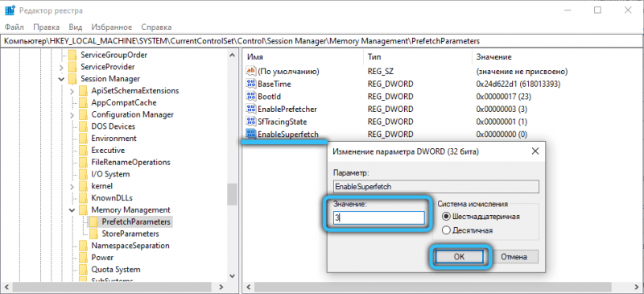This screenshot has height=294, width=644.
Task: Expand the kernel tree node
Action: click(x=72, y=186)
